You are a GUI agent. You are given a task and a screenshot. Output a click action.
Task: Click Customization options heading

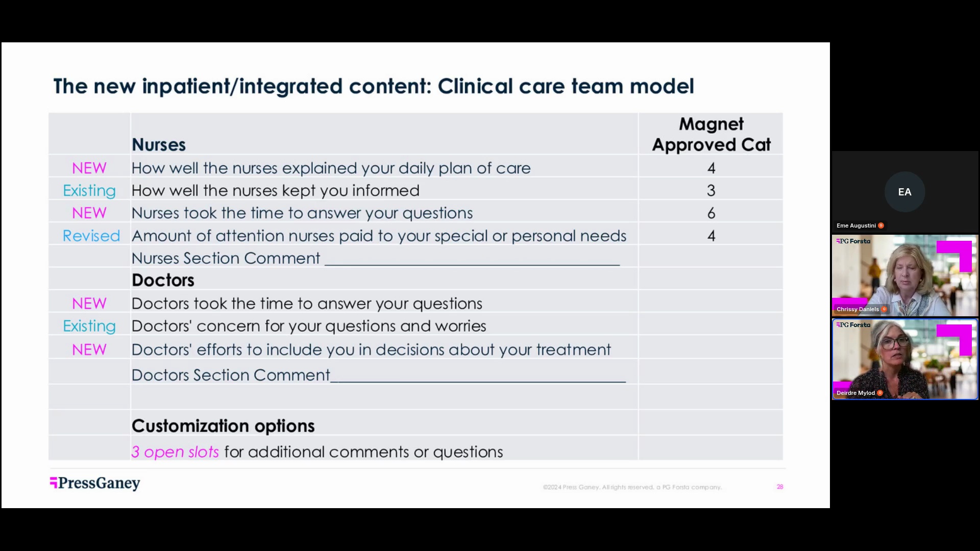[223, 426]
